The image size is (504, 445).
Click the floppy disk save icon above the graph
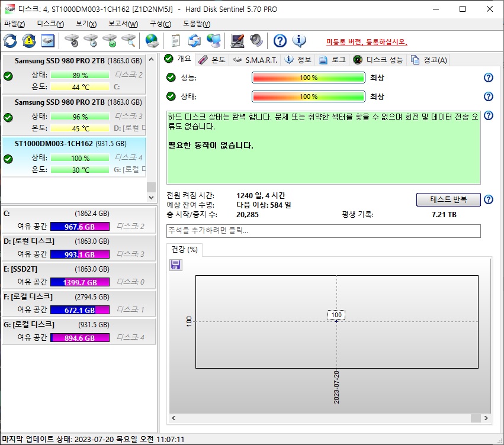[175, 265]
